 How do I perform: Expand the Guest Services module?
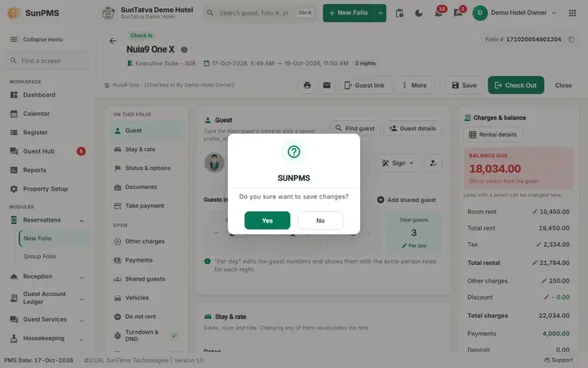(47, 320)
